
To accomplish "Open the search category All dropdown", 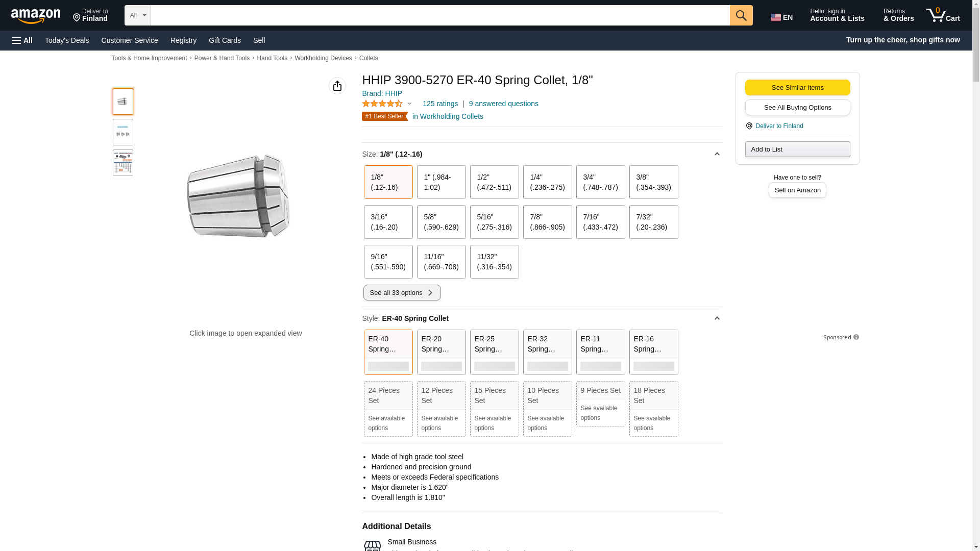I will [x=137, y=15].
